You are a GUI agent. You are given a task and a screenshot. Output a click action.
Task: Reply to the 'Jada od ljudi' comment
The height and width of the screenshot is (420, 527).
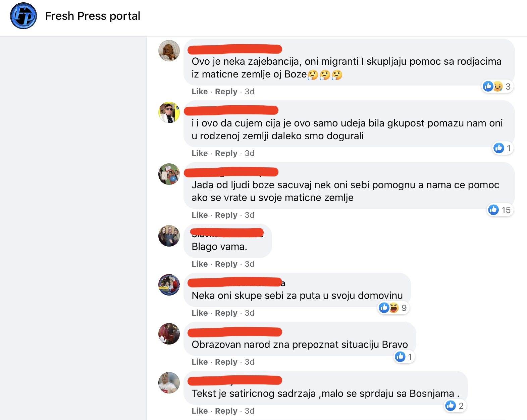[x=226, y=215]
